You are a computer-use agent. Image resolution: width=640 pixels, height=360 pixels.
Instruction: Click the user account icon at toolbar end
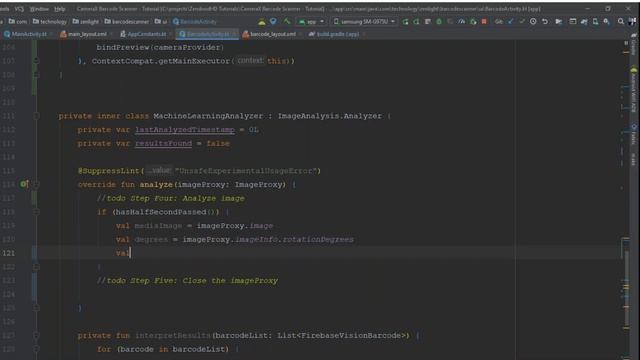point(632,21)
